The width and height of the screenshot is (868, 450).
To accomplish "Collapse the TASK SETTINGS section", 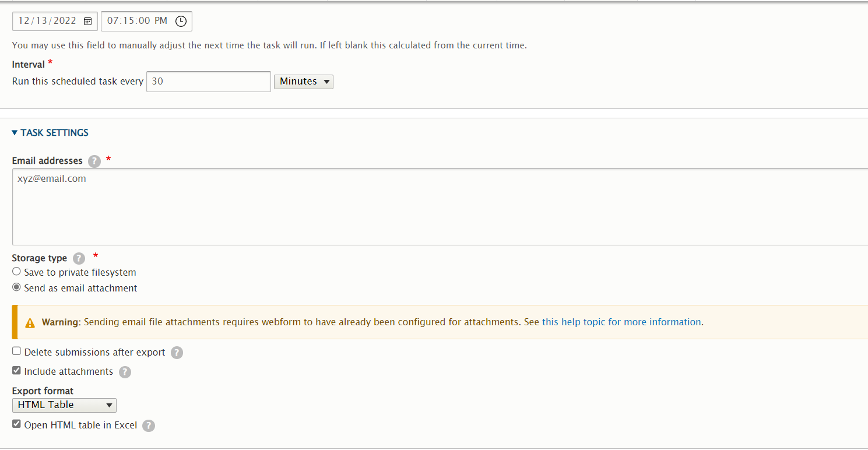I will pyautogui.click(x=50, y=132).
